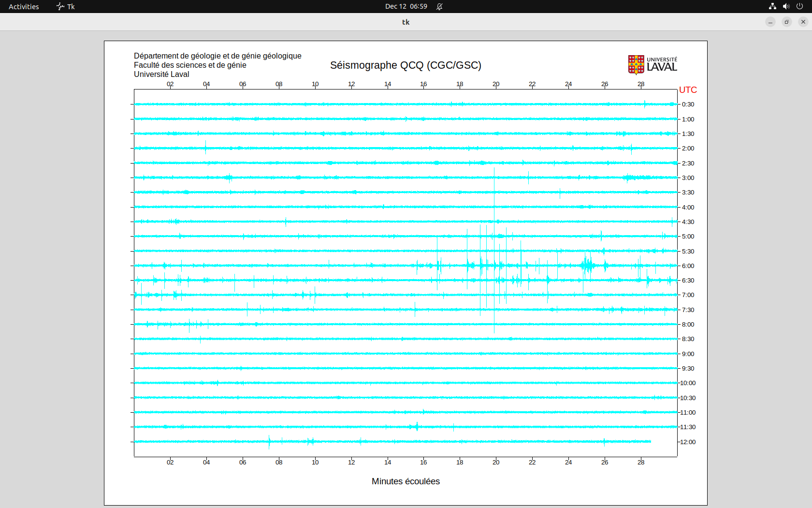Image resolution: width=812 pixels, height=508 pixels.
Task: Click the volume speaker icon
Action: coord(786,6)
